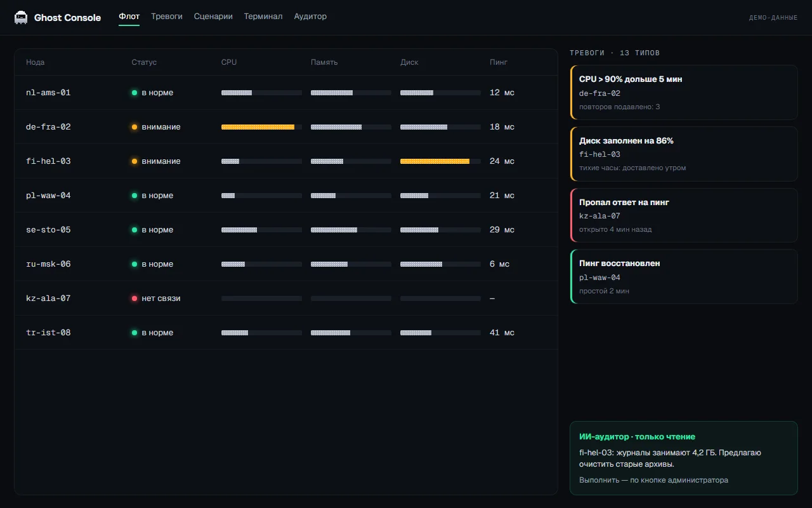Image resolution: width=812 pixels, height=508 pixels.
Task: Click the ИИ-аудитор suggestion card
Action: tap(684, 458)
